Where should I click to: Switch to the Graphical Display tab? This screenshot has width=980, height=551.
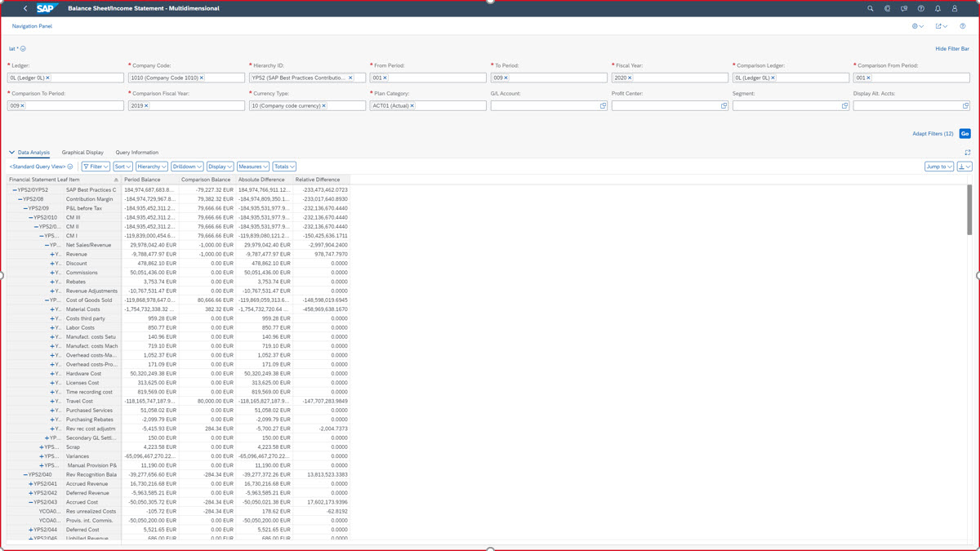coord(82,153)
